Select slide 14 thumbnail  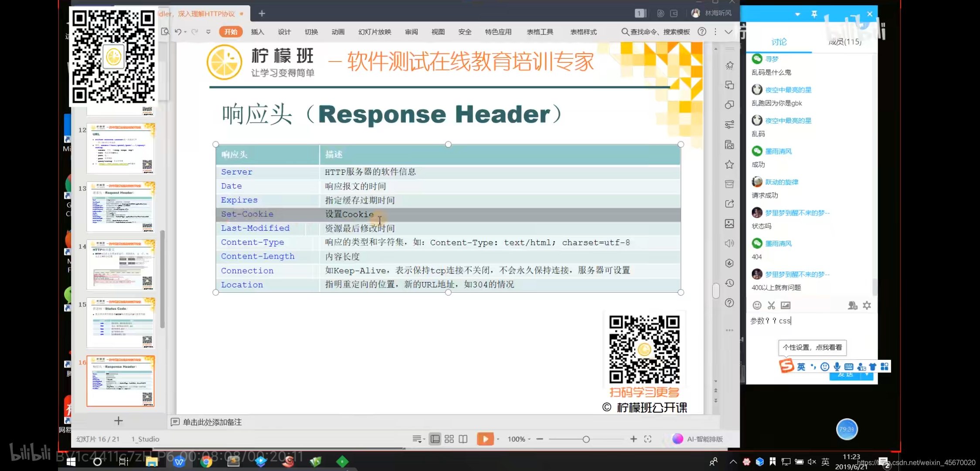point(121,264)
